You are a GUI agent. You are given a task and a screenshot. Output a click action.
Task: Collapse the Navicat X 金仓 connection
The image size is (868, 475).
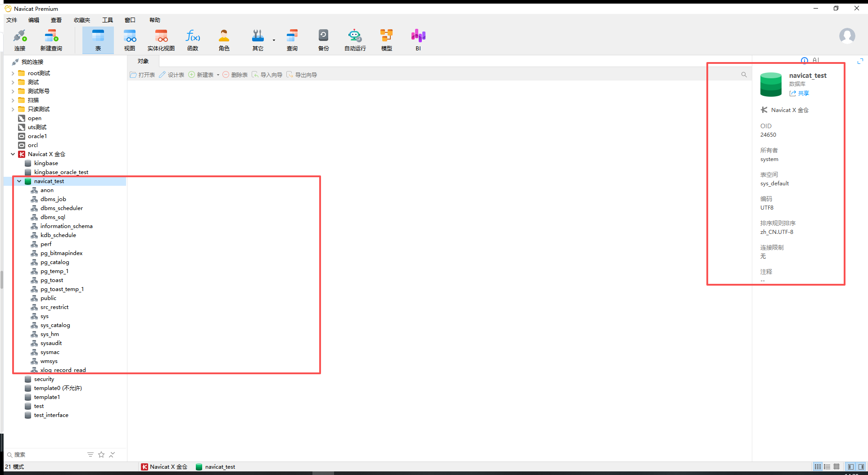[13, 154]
